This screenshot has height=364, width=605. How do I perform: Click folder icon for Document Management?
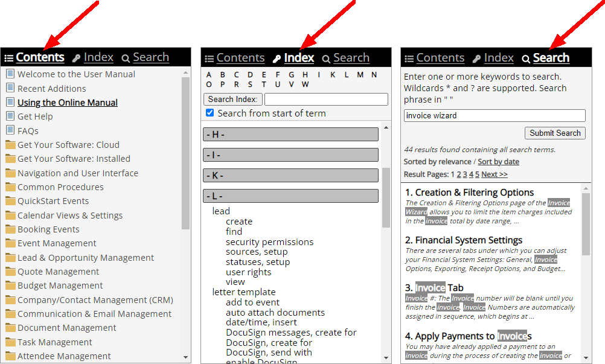pos(10,328)
